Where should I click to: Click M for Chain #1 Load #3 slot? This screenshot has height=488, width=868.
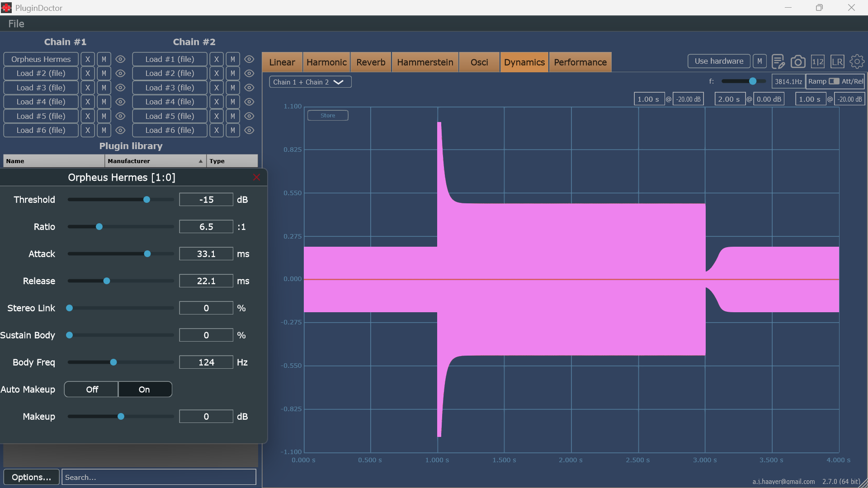point(104,88)
